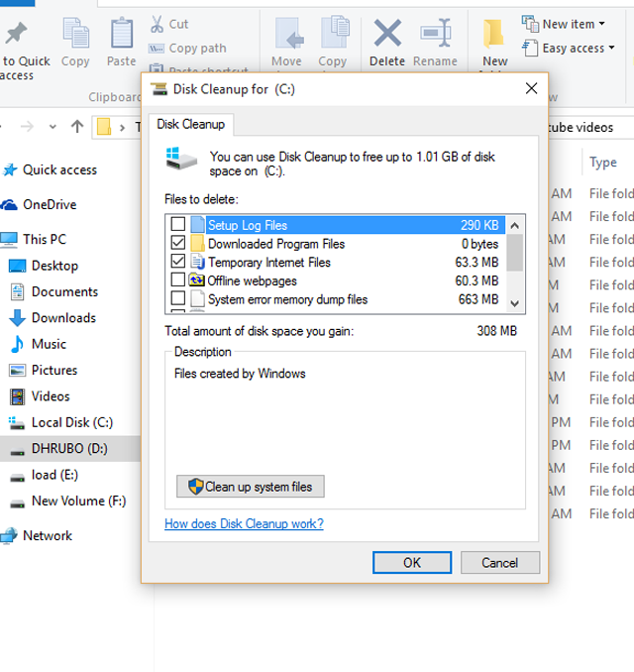This screenshot has width=634, height=672.
Task: Click the Downloads arrow icon
Action: (17, 318)
